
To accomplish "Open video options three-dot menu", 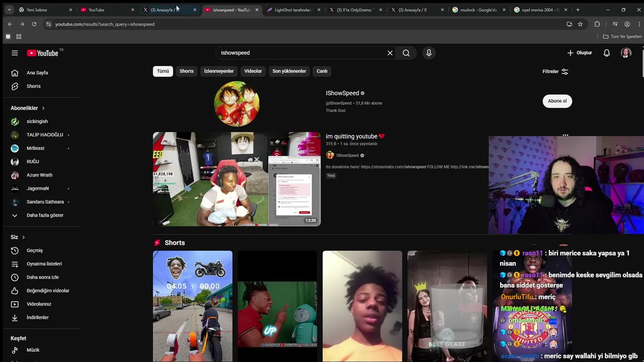I will [x=566, y=135].
